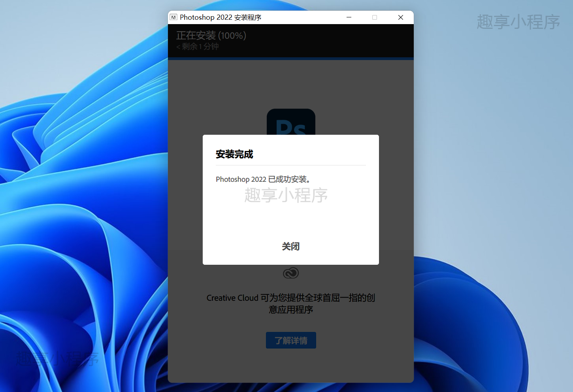The width and height of the screenshot is (573, 392).
Task: Click the installation progress bar
Action: pos(291,58)
